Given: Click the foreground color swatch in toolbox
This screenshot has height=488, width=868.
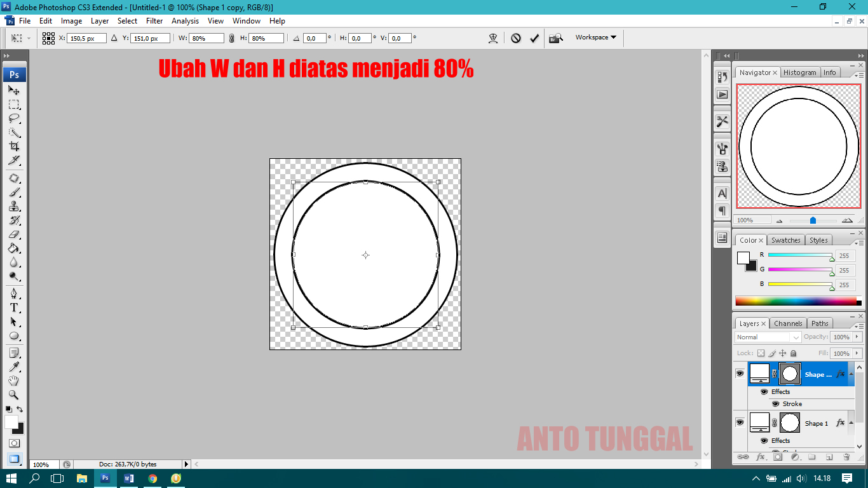Looking at the screenshot, I should (x=11, y=422).
